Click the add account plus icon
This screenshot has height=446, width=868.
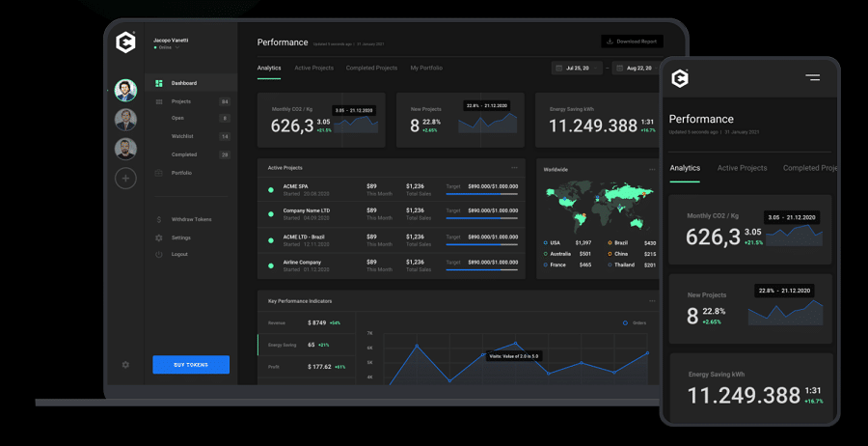(x=125, y=178)
